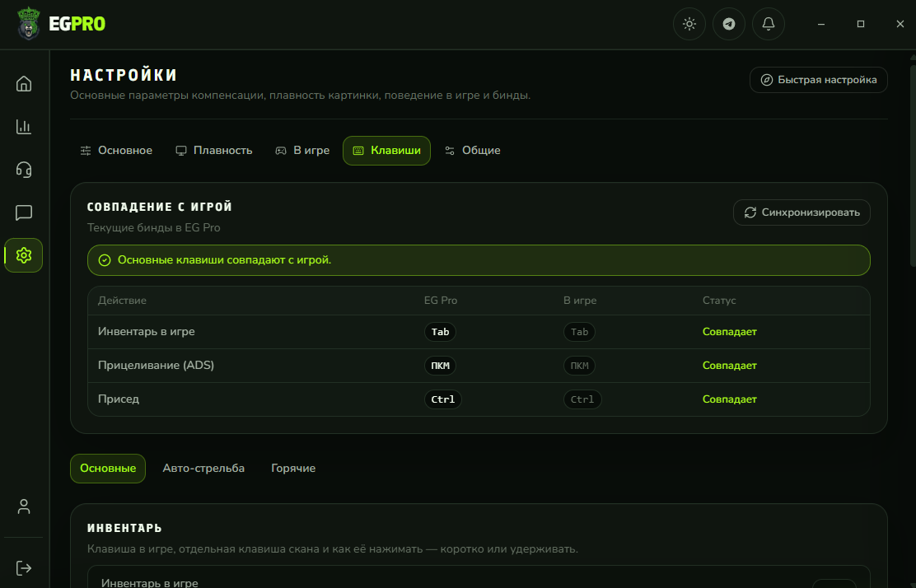This screenshot has height=588, width=916.
Task: Toggle light theme with sun icon
Action: pos(689,24)
